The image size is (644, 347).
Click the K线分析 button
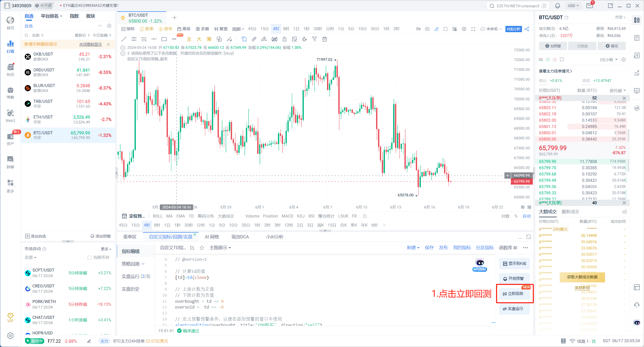coord(513,29)
